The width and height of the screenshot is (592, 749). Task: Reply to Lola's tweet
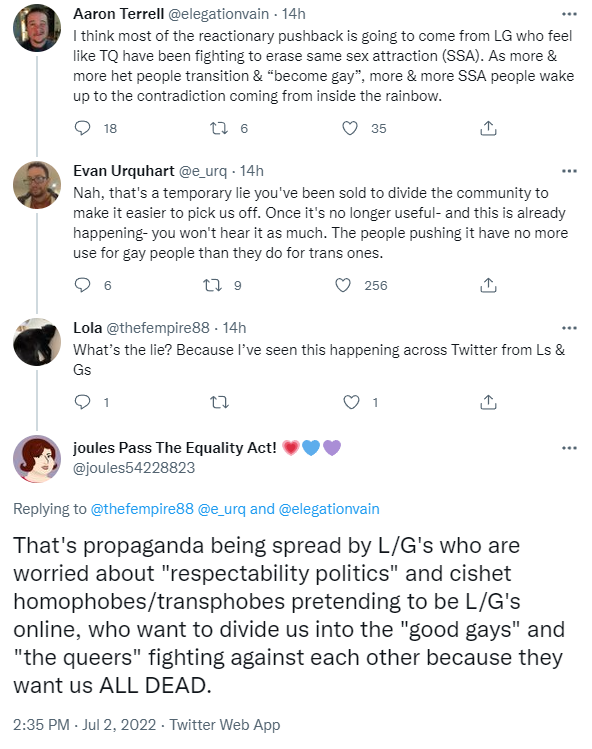coord(83,402)
